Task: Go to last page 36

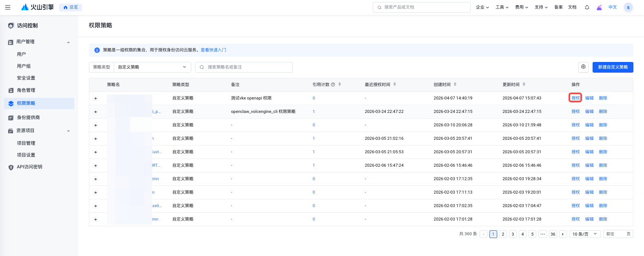Action: (x=553, y=234)
